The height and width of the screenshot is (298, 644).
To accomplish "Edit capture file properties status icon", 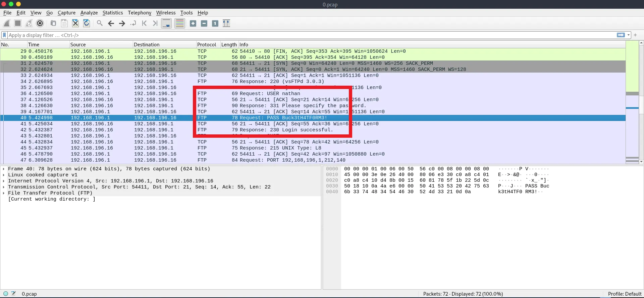I will (x=13, y=294).
